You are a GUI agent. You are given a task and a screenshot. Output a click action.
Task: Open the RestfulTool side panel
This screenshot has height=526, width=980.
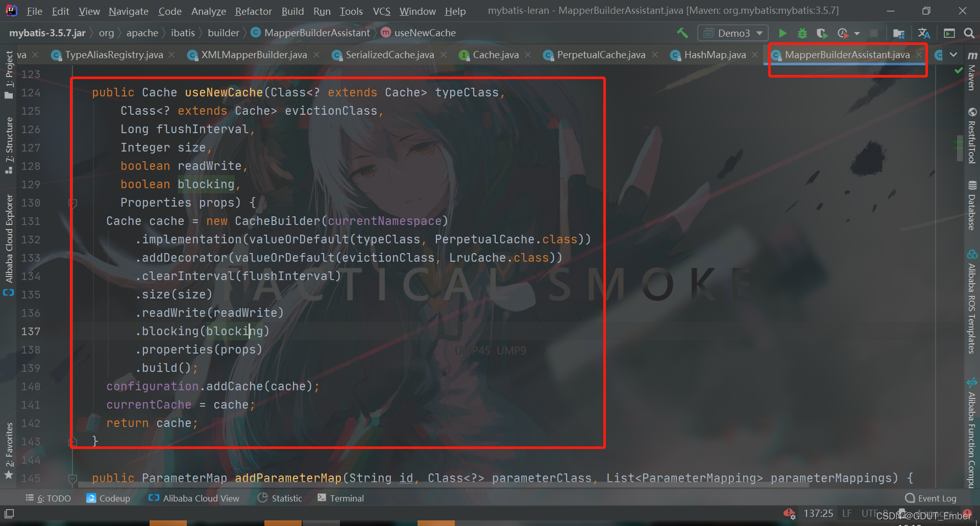point(972,136)
